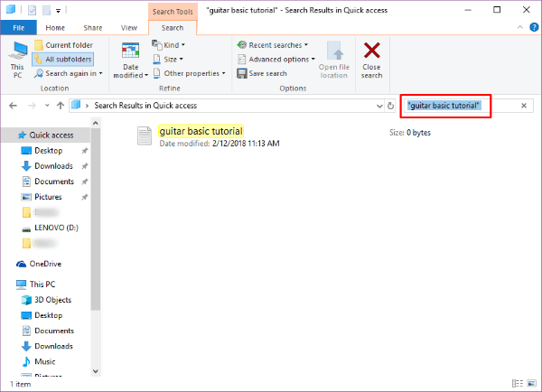This screenshot has height=392, width=542.
Task: Click the This PC location icon
Action: point(17,60)
